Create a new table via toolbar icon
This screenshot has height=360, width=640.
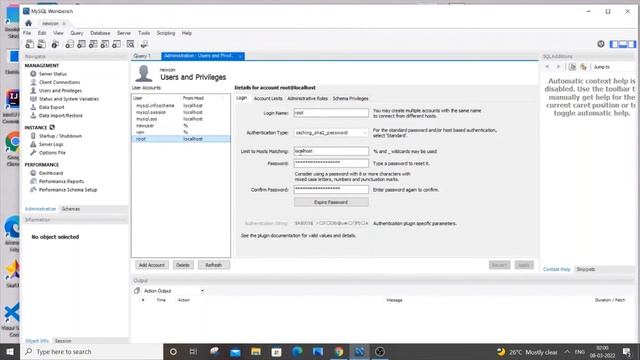pyautogui.click(x=81, y=44)
